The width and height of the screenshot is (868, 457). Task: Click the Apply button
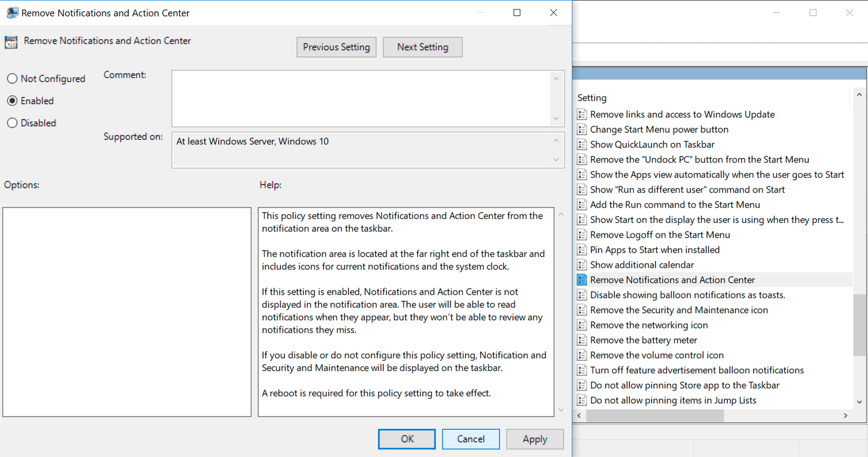tap(535, 439)
